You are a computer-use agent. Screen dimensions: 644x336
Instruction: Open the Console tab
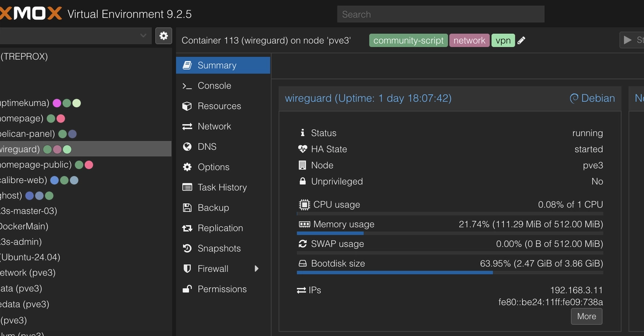223,86
